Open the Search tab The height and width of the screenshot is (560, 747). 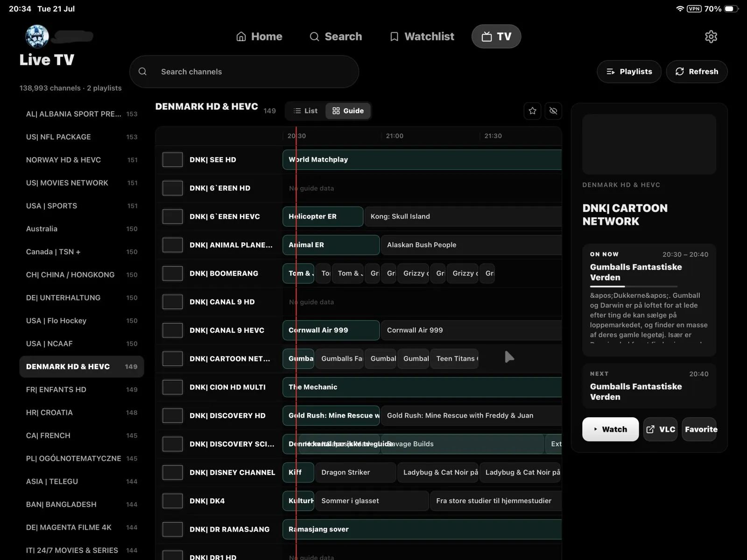(336, 36)
